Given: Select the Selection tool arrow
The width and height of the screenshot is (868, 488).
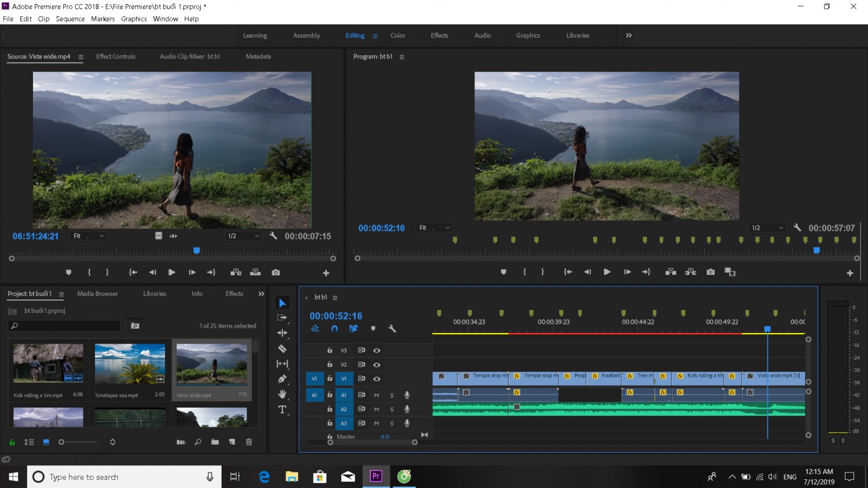Looking at the screenshot, I should (282, 303).
